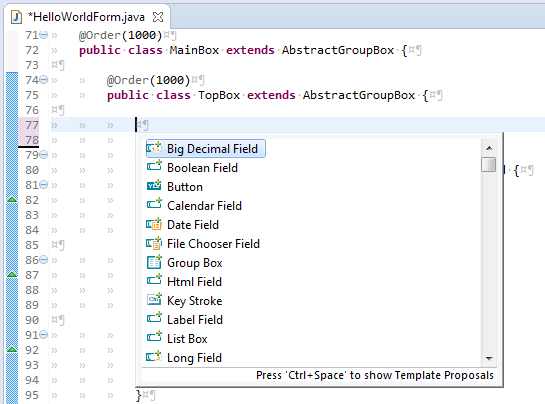Place cursor on the empty line 77
The height and width of the screenshot is (404, 545).
pos(298,125)
